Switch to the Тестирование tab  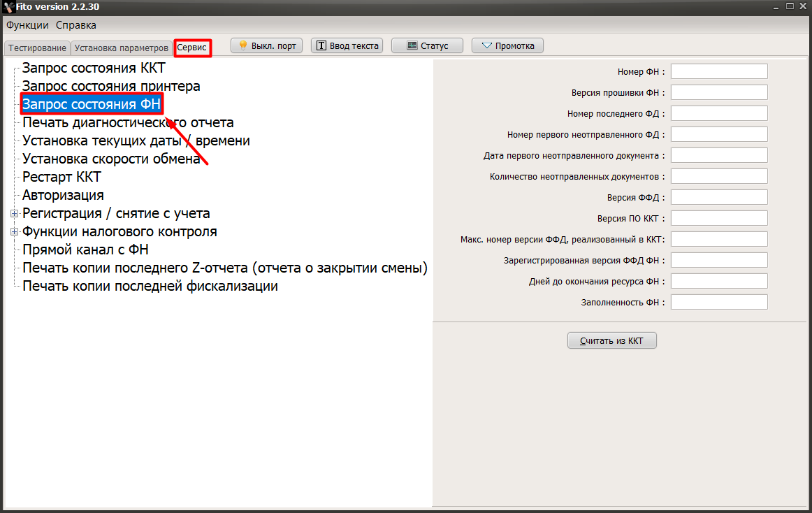click(x=37, y=48)
